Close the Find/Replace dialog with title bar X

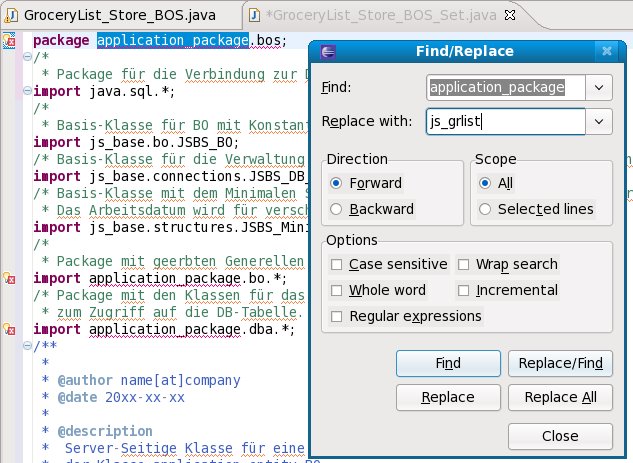point(606,51)
